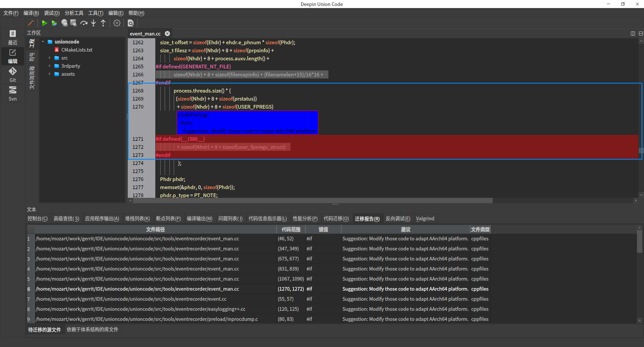The image size is (644, 347).
Task: Switch to the 代码信息指示器(L) tab
Action: click(268, 219)
